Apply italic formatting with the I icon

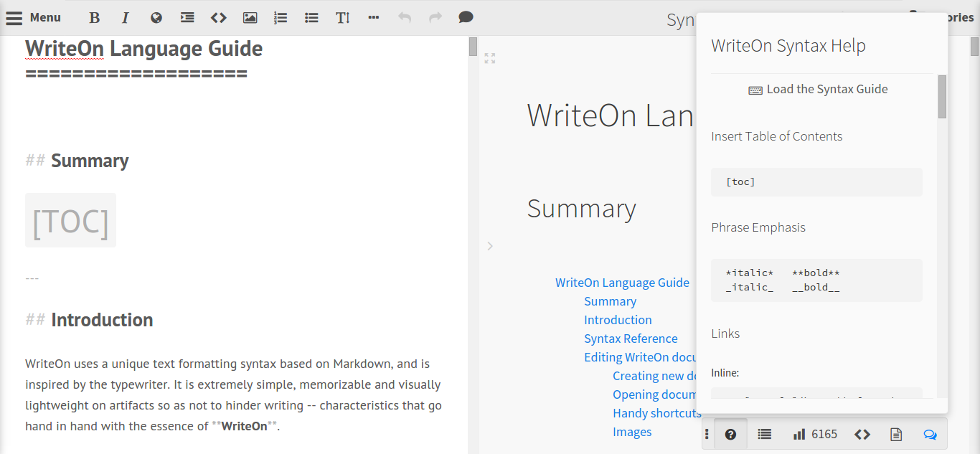pos(126,18)
